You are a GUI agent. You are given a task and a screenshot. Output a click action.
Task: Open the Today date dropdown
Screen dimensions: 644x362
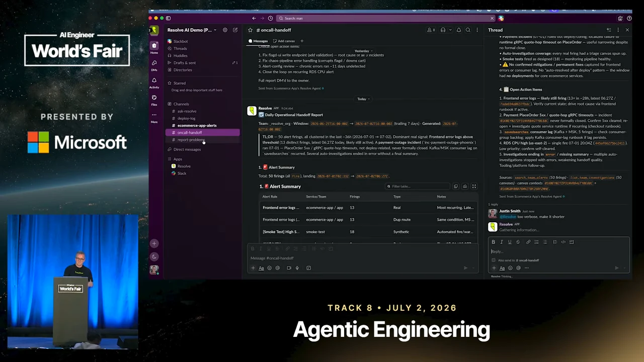(x=363, y=99)
